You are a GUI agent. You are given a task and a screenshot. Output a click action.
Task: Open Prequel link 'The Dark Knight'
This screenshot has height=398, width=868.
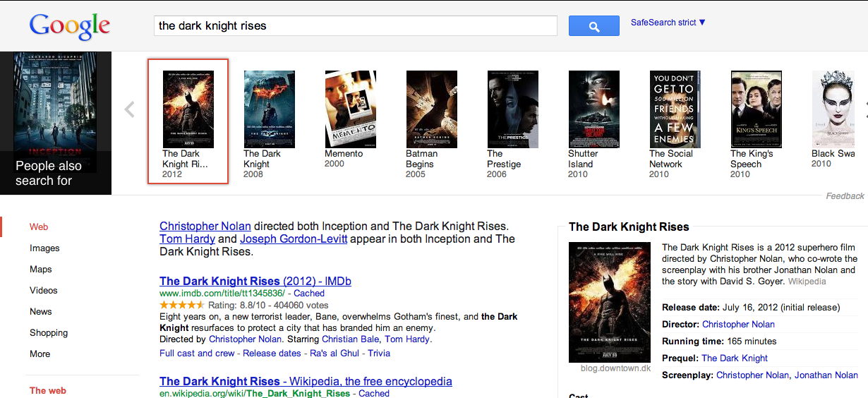[735, 358]
